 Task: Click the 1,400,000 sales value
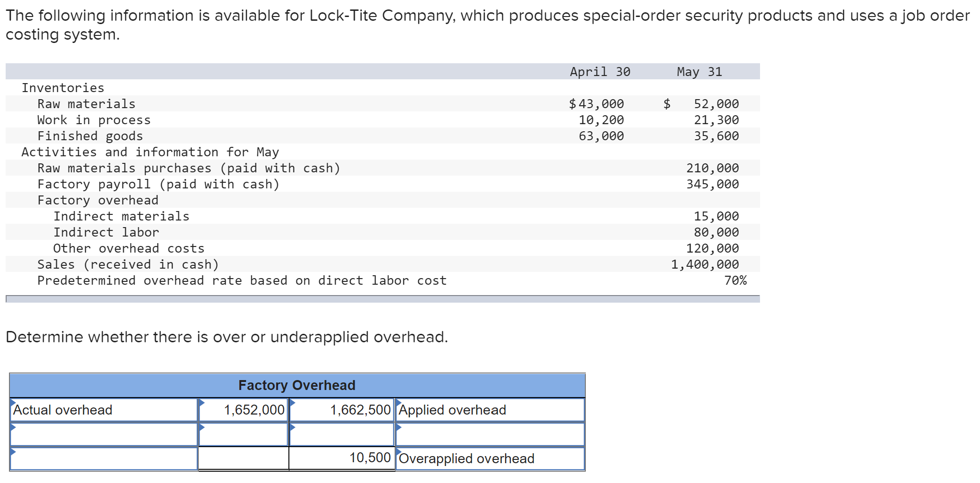pyautogui.click(x=705, y=264)
